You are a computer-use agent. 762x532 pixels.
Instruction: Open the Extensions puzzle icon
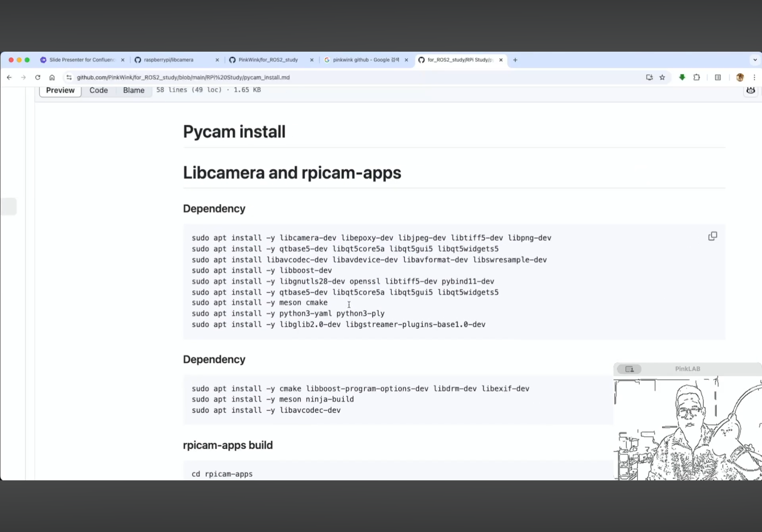coord(697,77)
